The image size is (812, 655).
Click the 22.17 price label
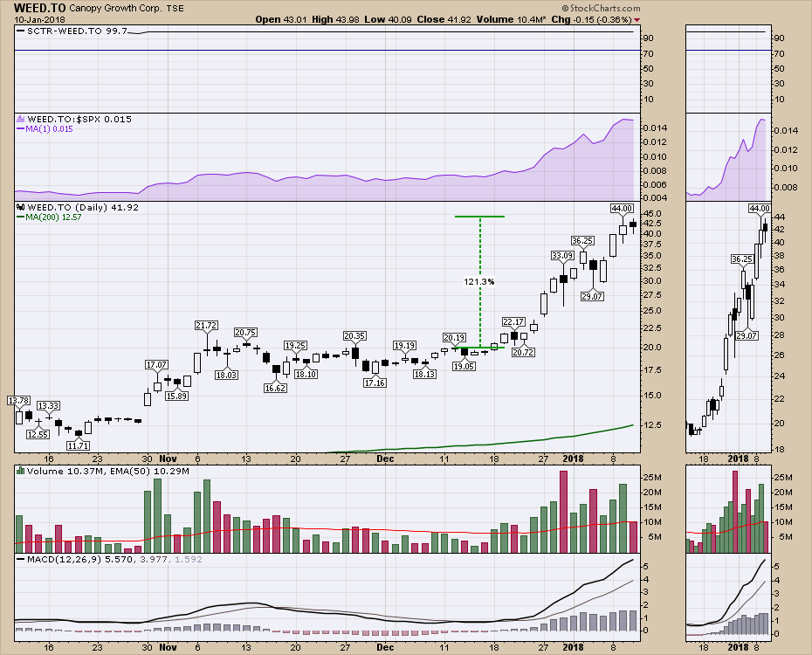[513, 322]
